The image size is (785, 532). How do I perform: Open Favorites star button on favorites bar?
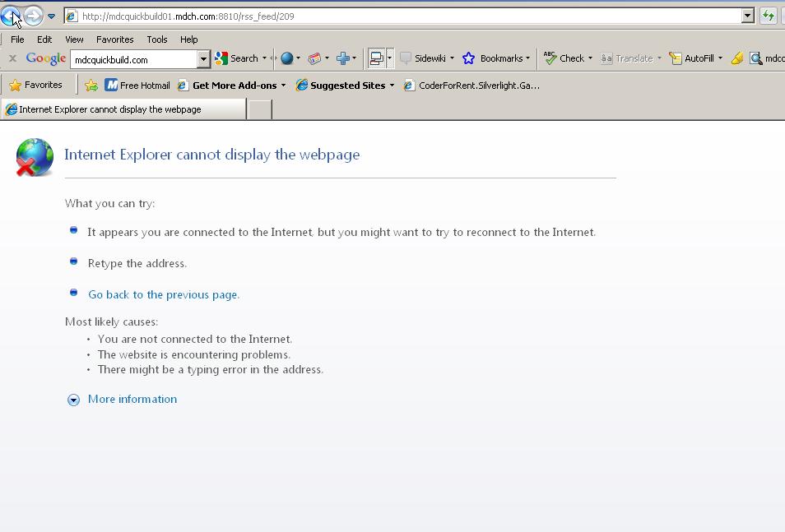(x=35, y=85)
